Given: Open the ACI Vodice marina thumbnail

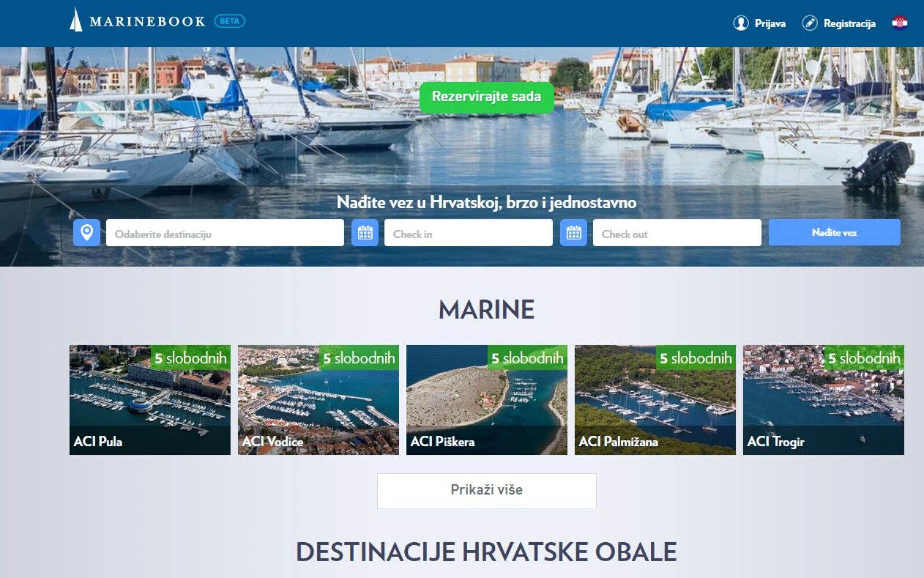Looking at the screenshot, I should pos(318,400).
